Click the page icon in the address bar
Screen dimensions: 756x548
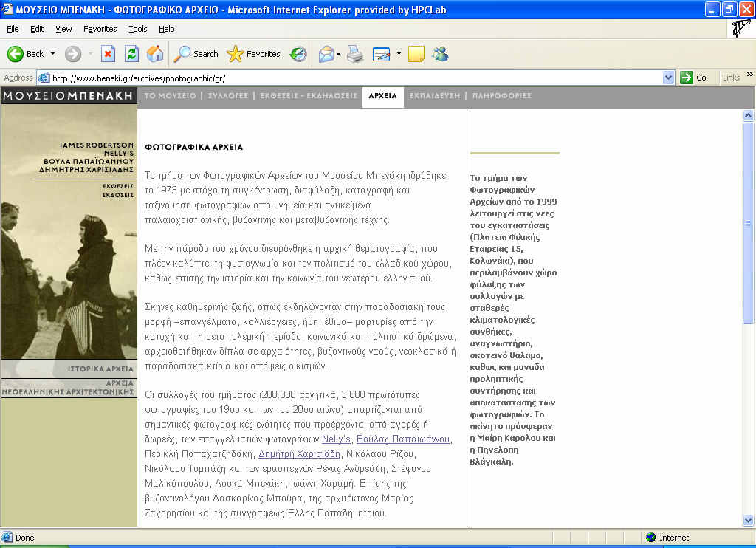coord(44,78)
